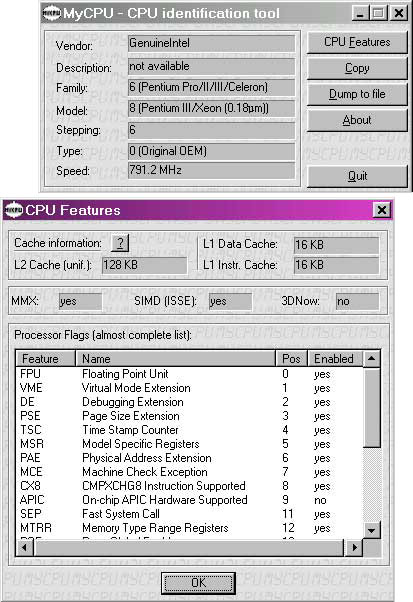Screen dimensions: 413x602
Task: Click the flags list scroll-down arrow
Action: [x=372, y=531]
